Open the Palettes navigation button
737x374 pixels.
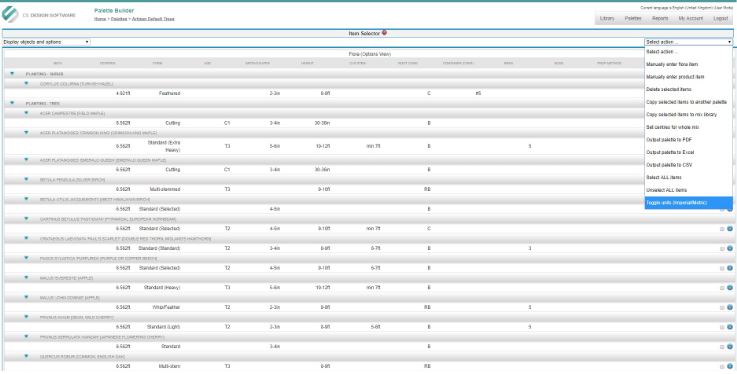click(633, 18)
